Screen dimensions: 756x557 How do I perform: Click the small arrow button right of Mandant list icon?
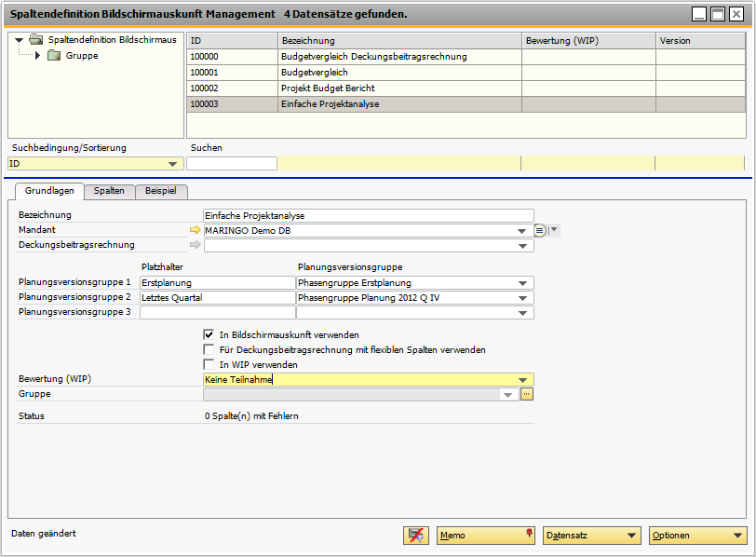tap(554, 231)
